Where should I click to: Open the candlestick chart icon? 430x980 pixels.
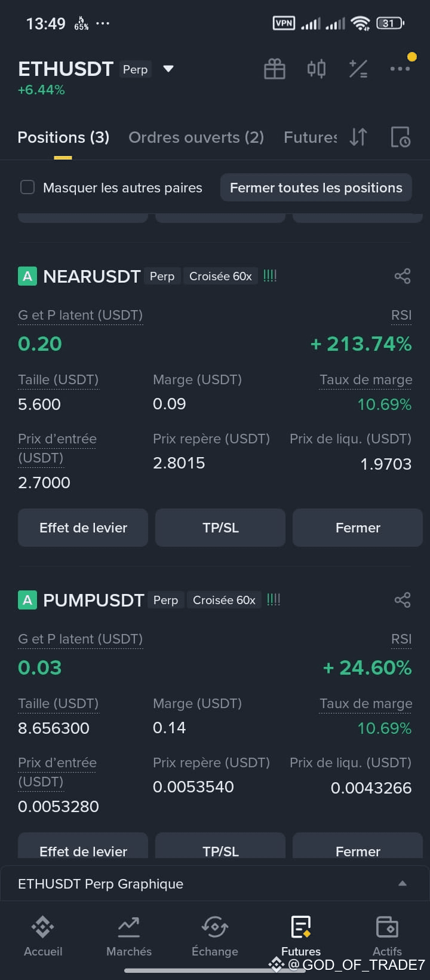[317, 69]
